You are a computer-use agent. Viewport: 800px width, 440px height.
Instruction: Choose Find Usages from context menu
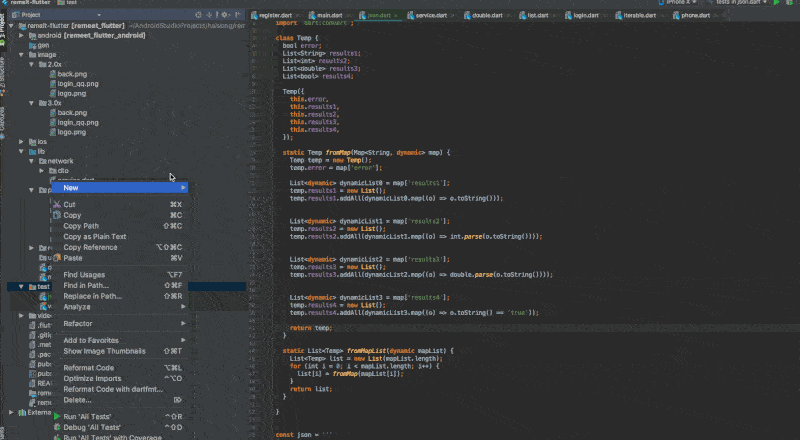pos(85,274)
